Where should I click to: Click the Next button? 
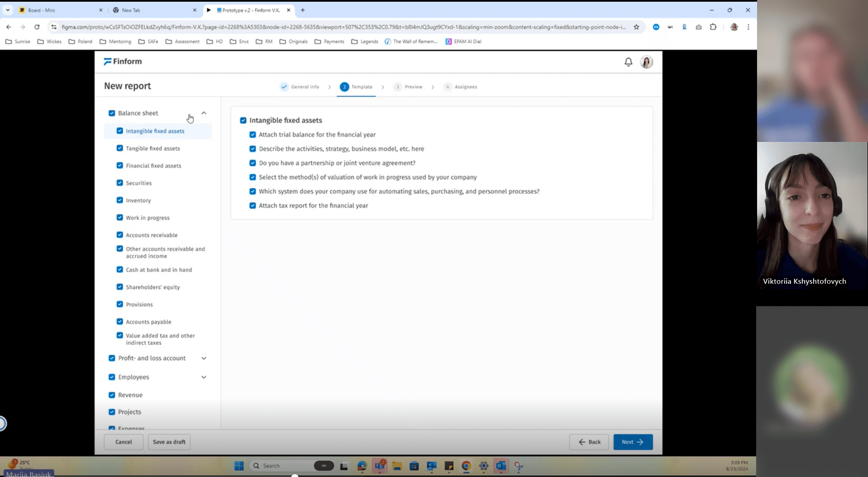633,442
